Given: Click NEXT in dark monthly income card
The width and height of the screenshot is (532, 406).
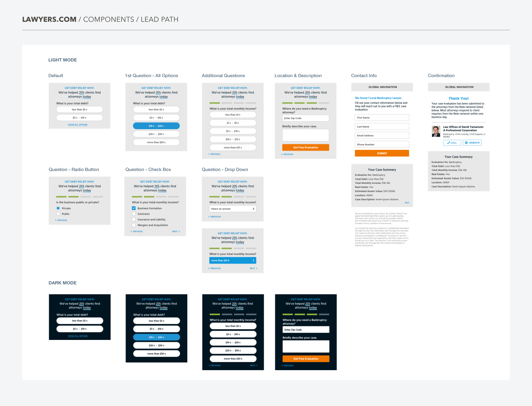Looking at the screenshot, I should [x=254, y=365].
